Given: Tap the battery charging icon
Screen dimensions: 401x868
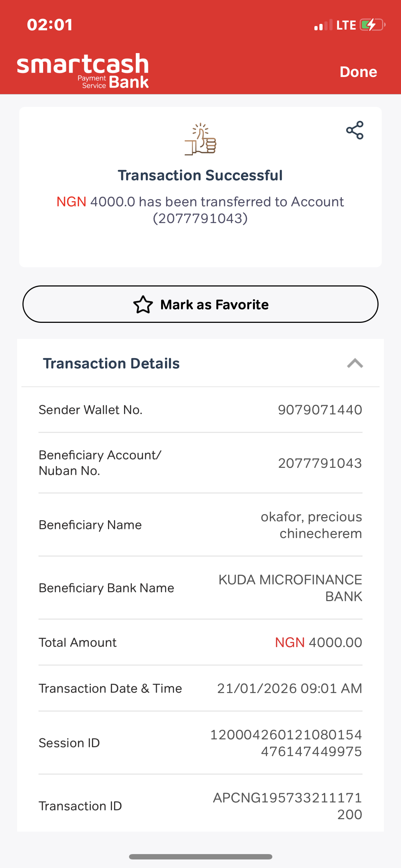Looking at the screenshot, I should [372, 25].
